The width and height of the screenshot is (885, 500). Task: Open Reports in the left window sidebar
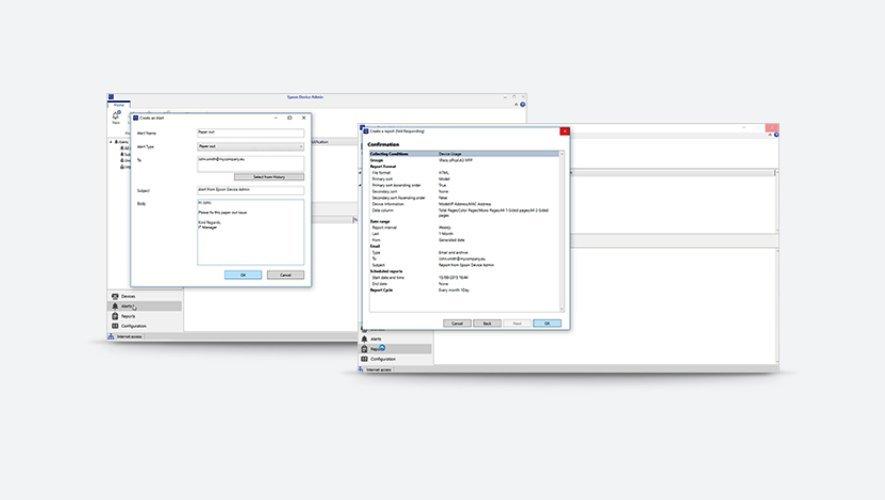[x=128, y=316]
